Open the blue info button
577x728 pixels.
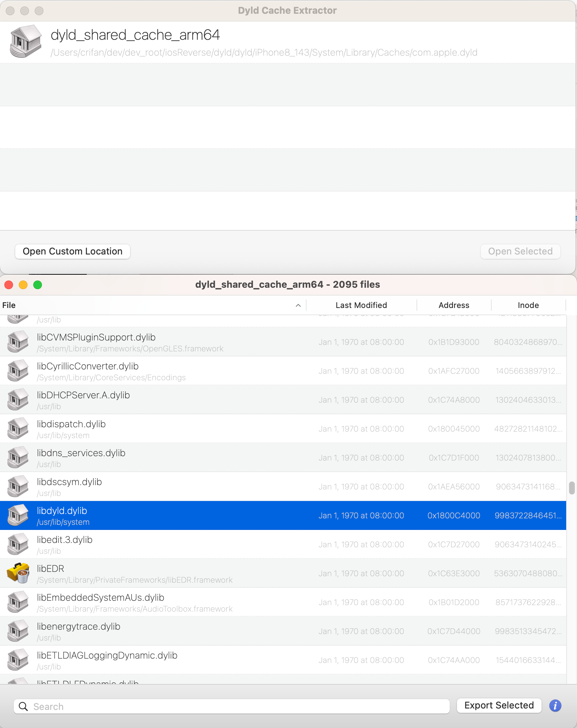(555, 706)
